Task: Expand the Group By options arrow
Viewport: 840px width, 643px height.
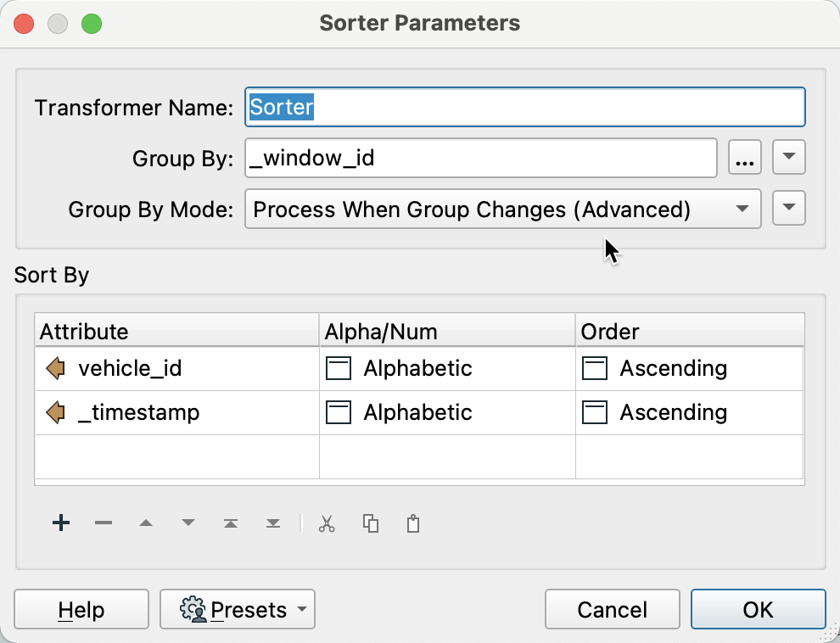Action: (x=789, y=158)
